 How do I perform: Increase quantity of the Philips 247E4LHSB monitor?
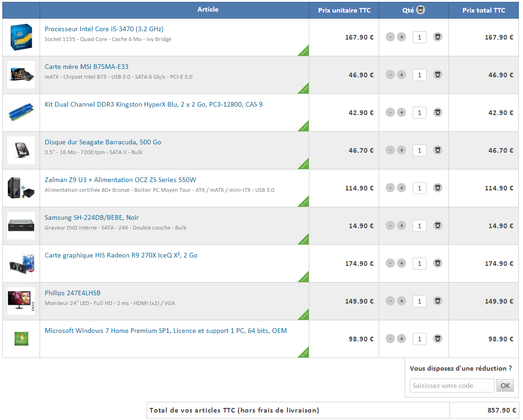(401, 301)
